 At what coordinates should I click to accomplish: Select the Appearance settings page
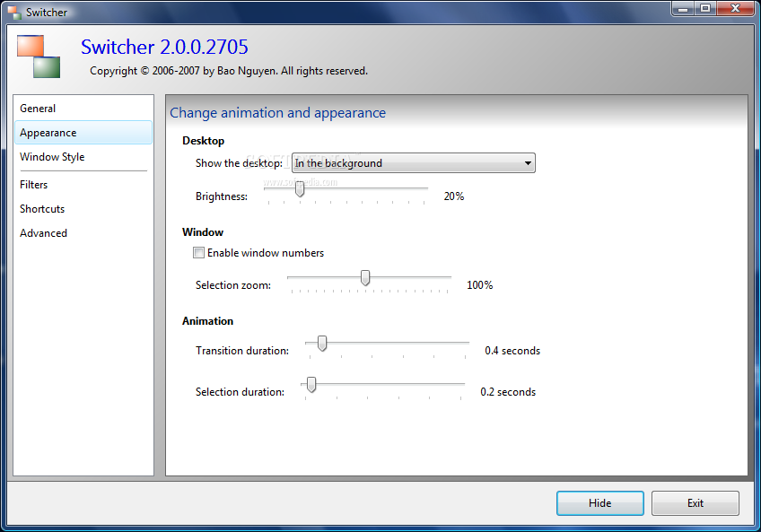(x=83, y=133)
